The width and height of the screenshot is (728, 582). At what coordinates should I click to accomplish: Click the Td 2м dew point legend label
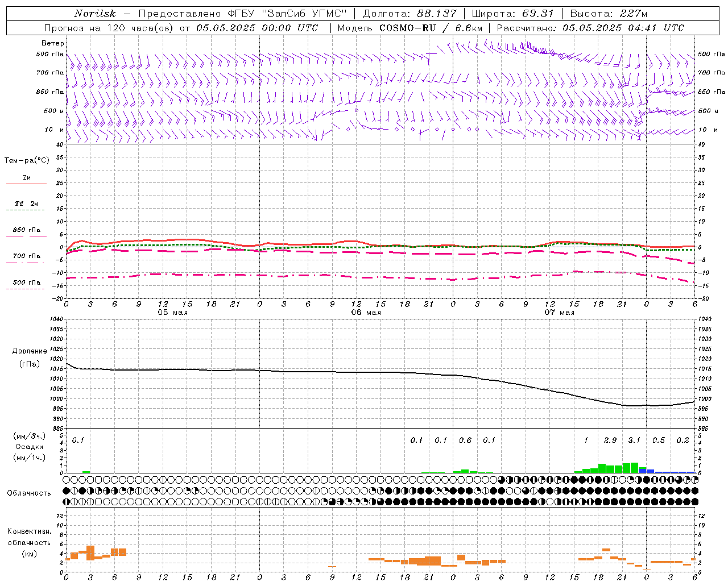(x=26, y=203)
